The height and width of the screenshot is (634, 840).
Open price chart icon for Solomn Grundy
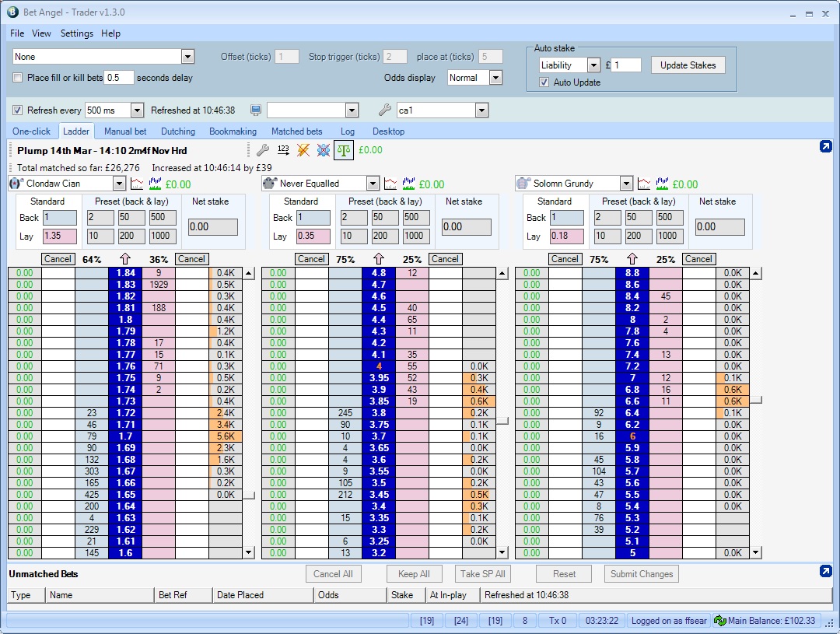(x=644, y=184)
